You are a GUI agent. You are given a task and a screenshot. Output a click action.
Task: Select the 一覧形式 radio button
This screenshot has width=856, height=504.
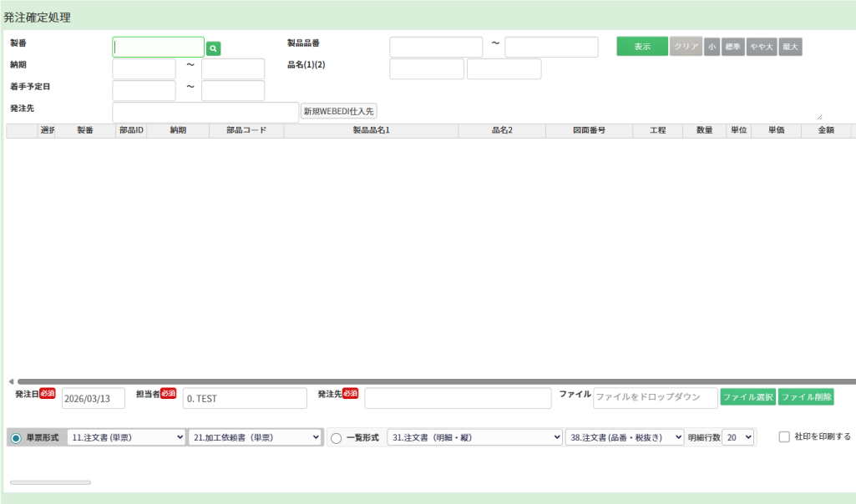[337, 438]
